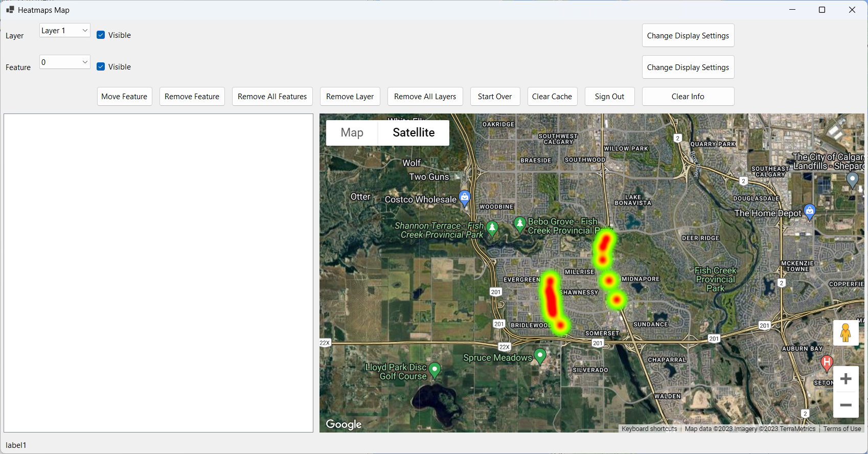Click the Clear Cache button

click(x=552, y=97)
